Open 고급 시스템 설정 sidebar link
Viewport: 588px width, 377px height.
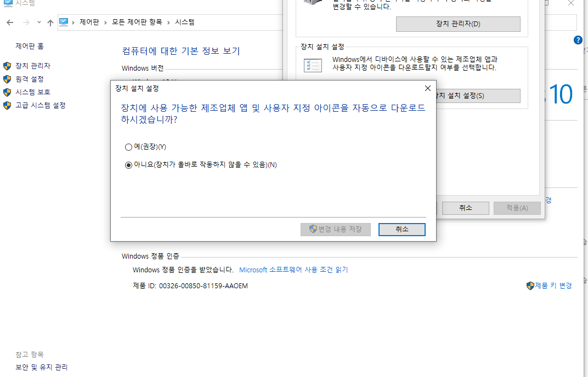pyautogui.click(x=41, y=105)
